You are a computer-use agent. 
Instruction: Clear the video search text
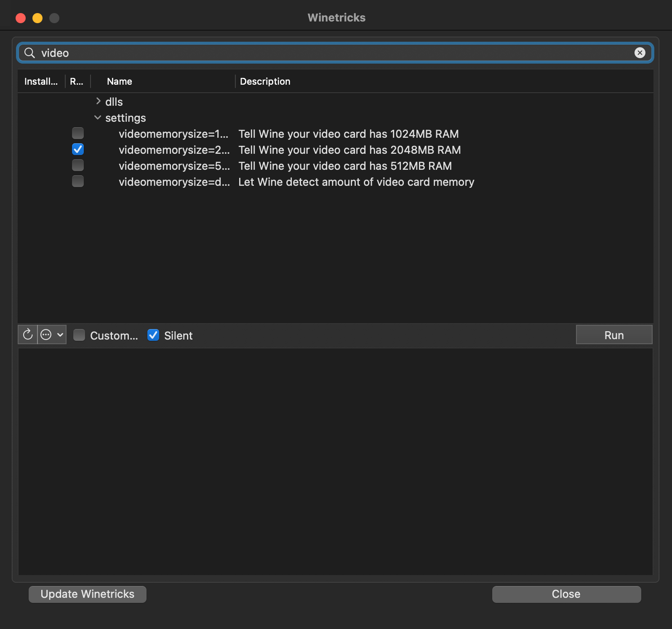click(640, 53)
